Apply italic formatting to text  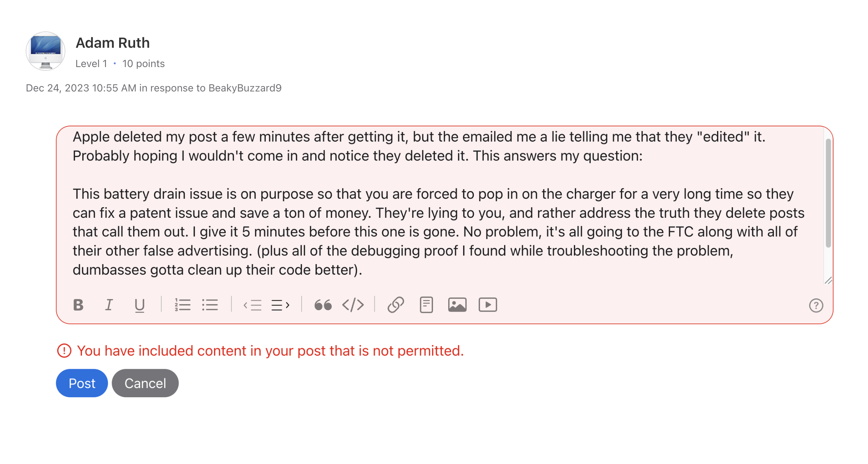pyautogui.click(x=109, y=305)
